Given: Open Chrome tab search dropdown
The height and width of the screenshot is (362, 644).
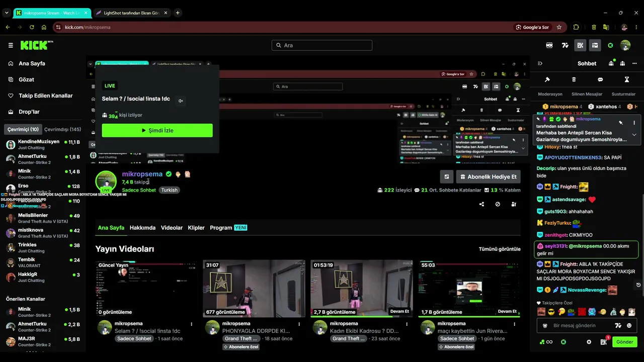Looking at the screenshot, I should 7,13.
